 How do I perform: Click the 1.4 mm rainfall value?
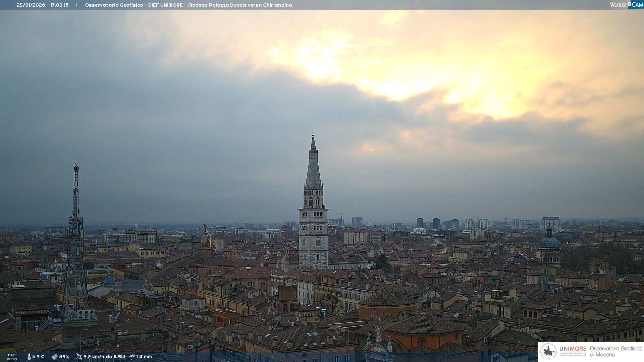pos(144,357)
